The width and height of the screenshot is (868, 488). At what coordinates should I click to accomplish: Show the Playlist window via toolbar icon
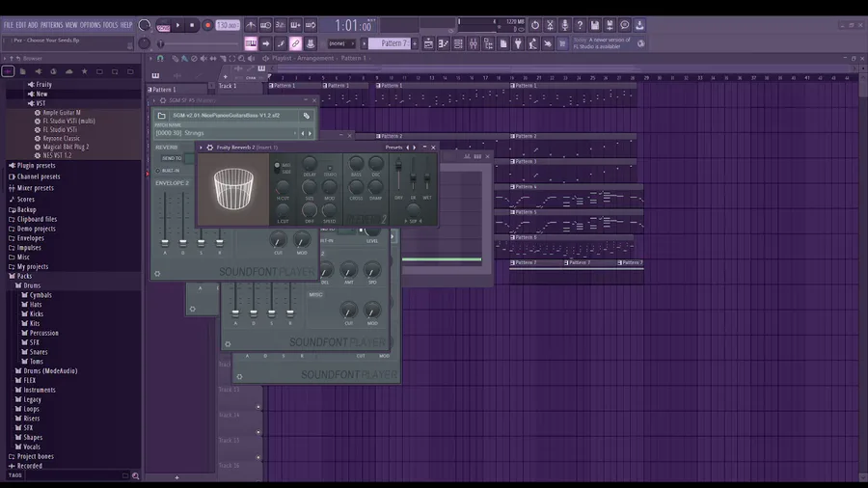(x=428, y=43)
